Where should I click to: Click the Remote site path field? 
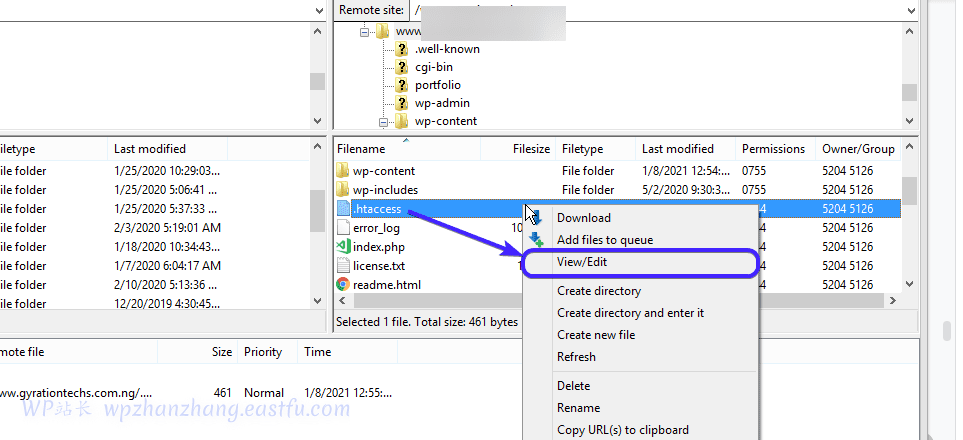coord(650,10)
